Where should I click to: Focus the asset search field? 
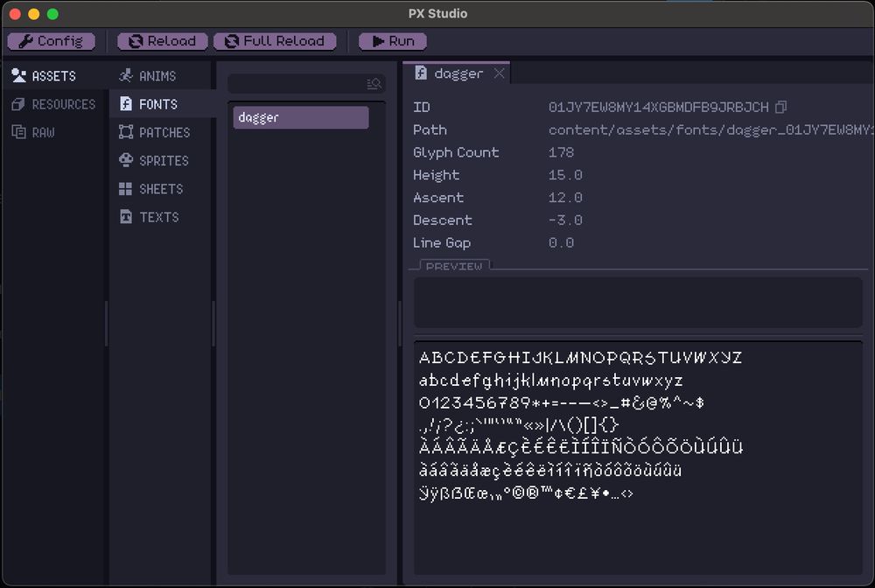[x=305, y=84]
